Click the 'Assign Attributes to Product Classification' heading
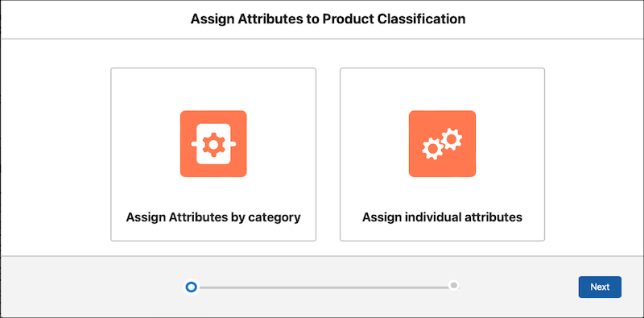The width and height of the screenshot is (644, 318). (328, 19)
